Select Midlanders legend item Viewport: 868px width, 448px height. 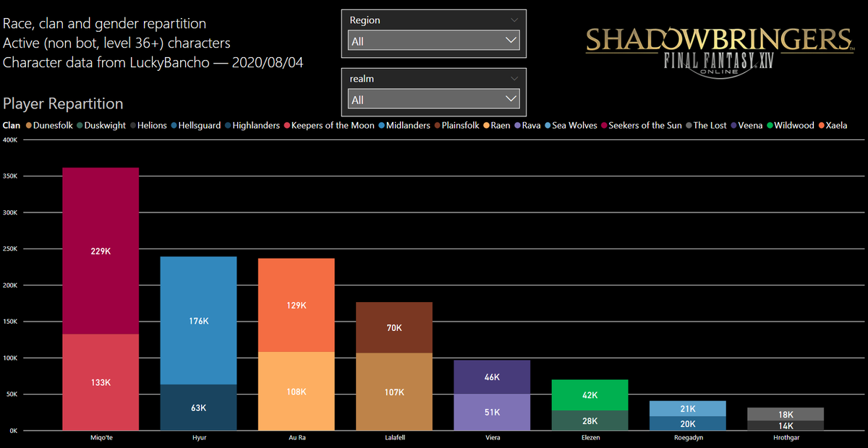(x=404, y=126)
